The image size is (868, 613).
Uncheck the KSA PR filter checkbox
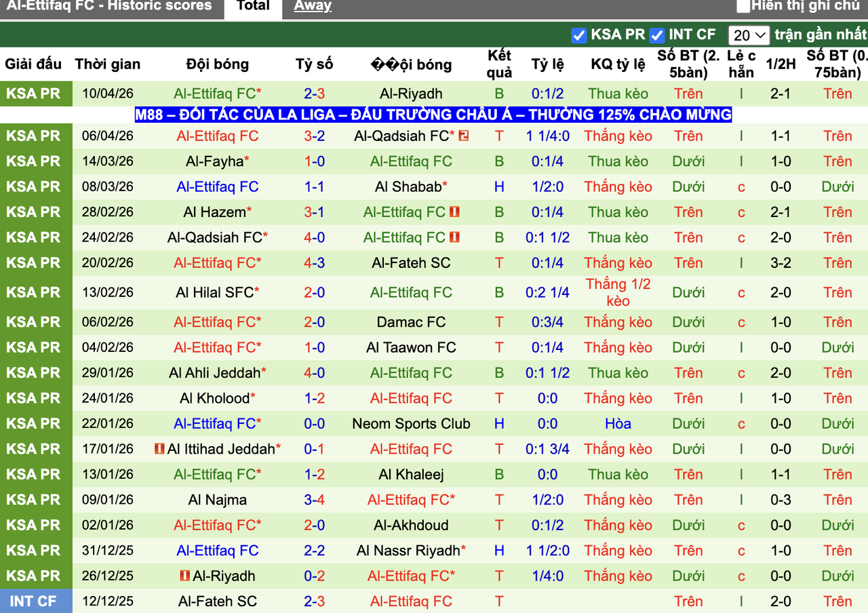(x=578, y=35)
